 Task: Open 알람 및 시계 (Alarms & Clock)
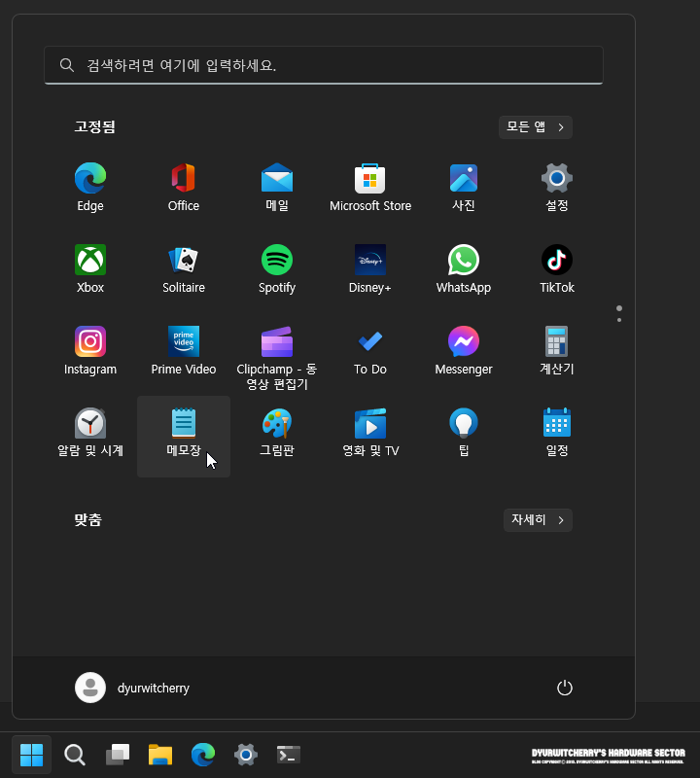coord(90,433)
